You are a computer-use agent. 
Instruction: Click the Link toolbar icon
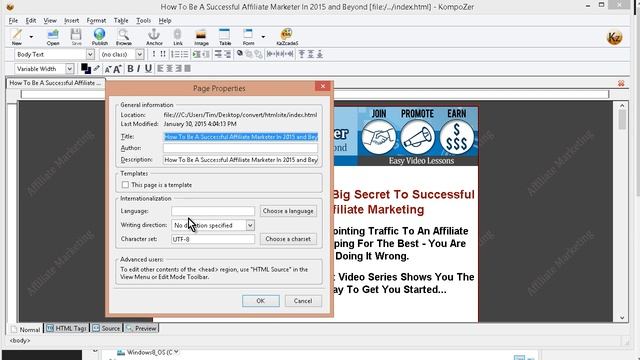click(178, 37)
